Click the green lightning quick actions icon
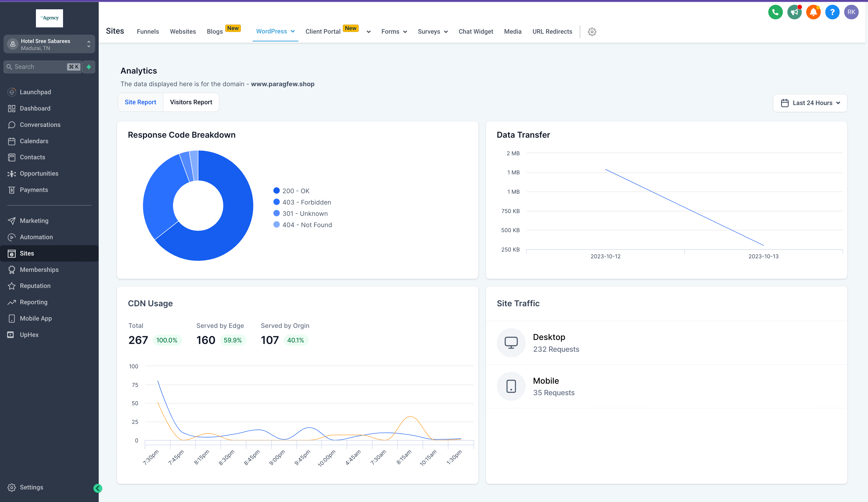Viewport: 868px width, 502px height. coord(89,67)
